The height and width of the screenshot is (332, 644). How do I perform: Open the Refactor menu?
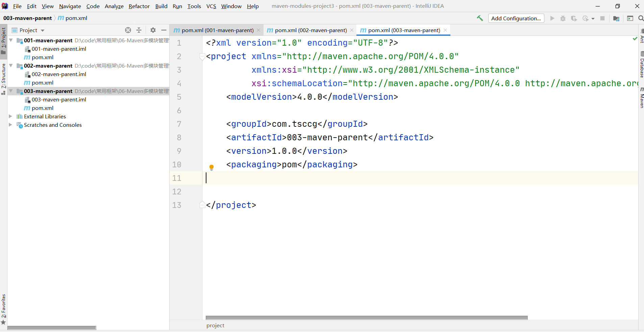click(139, 6)
